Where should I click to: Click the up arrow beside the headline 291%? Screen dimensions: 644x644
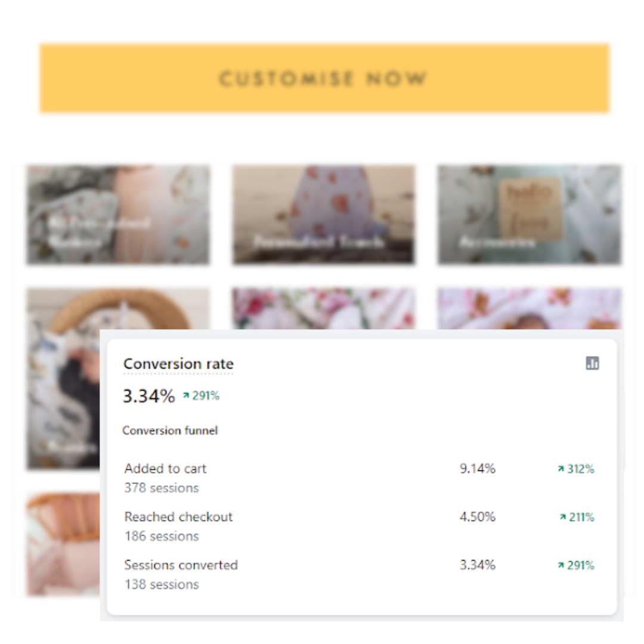(186, 395)
